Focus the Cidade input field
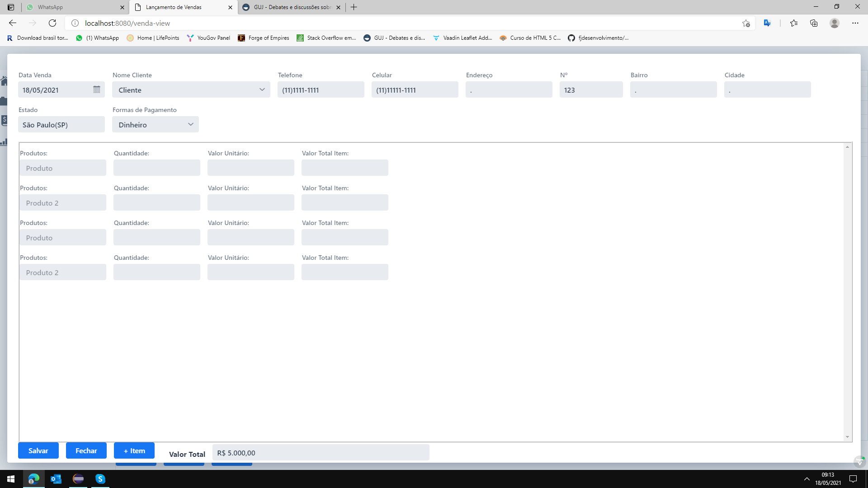 coord(768,89)
